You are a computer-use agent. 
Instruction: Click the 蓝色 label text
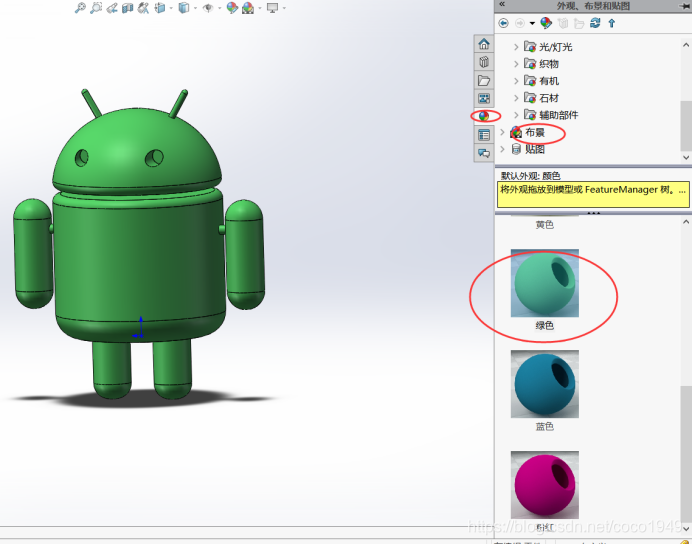tap(545, 426)
